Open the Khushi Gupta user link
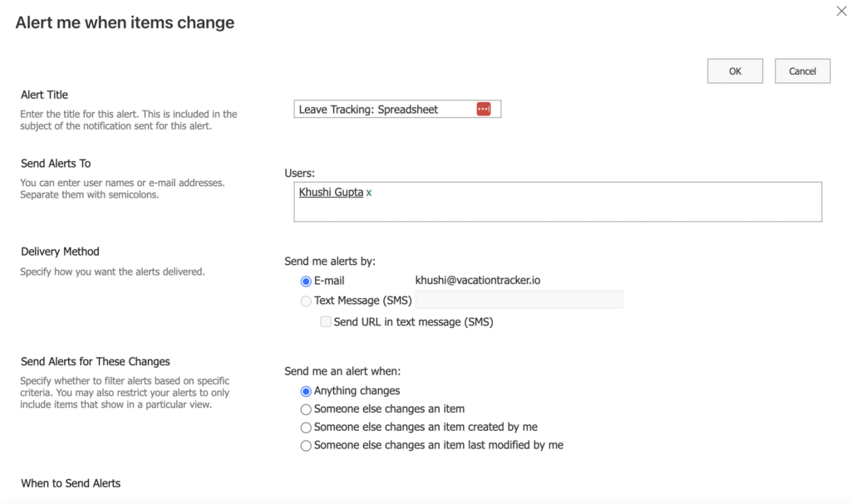This screenshot has width=851, height=504. tap(331, 193)
